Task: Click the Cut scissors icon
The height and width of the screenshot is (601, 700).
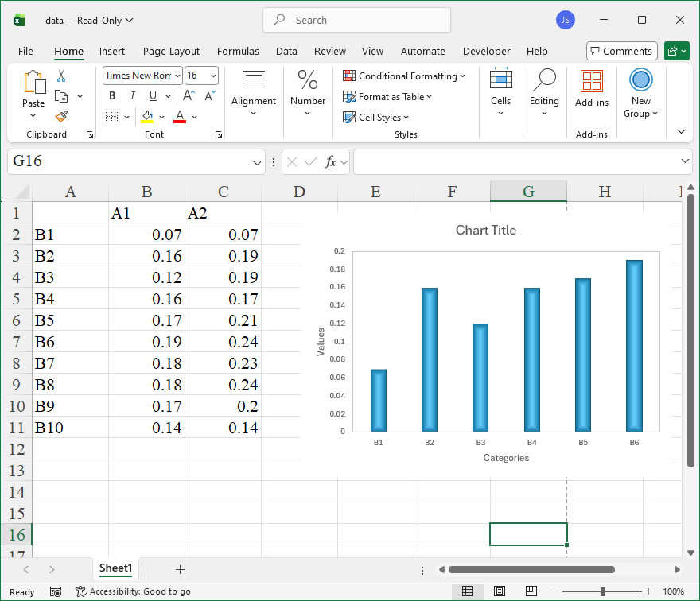Action: click(x=61, y=76)
